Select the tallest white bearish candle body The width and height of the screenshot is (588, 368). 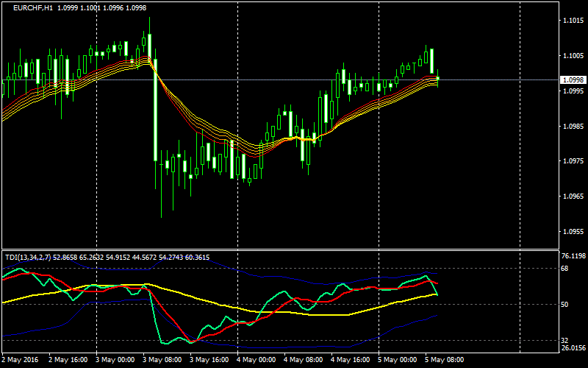[155, 110]
